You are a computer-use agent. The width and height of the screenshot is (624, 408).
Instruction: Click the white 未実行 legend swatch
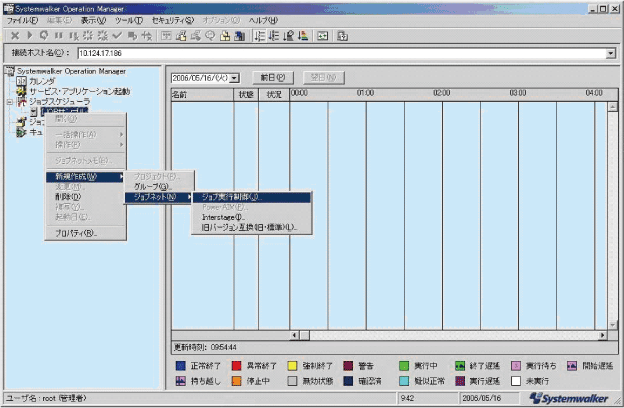(x=516, y=381)
